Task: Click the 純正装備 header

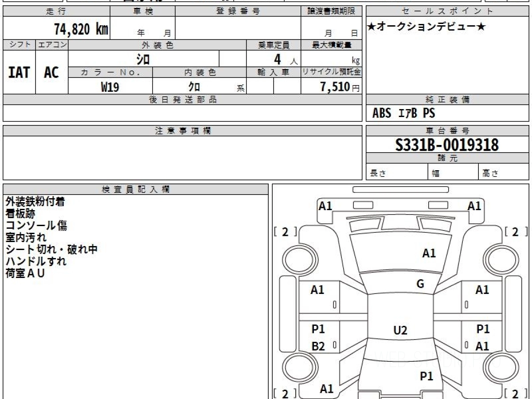Action: click(x=448, y=100)
